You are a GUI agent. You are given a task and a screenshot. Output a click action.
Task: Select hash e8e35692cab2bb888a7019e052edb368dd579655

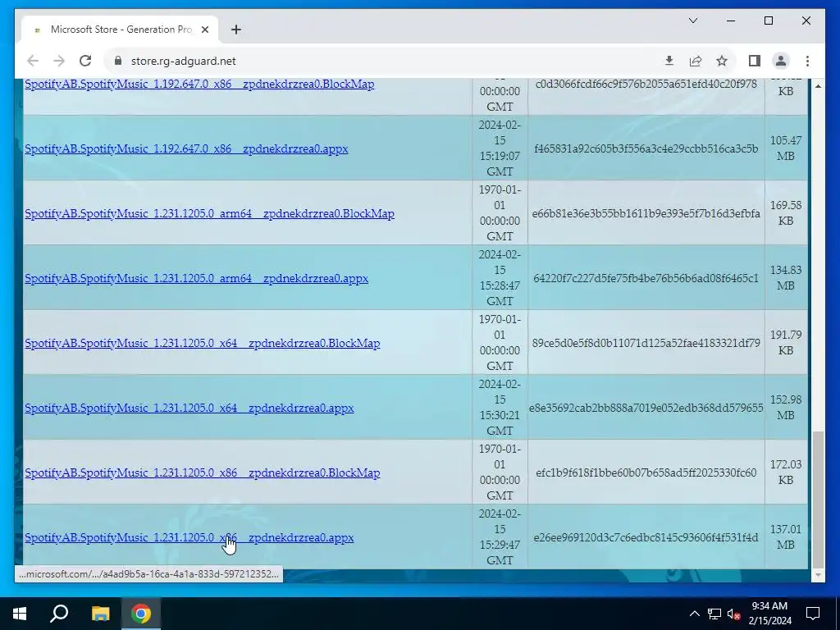click(x=646, y=408)
